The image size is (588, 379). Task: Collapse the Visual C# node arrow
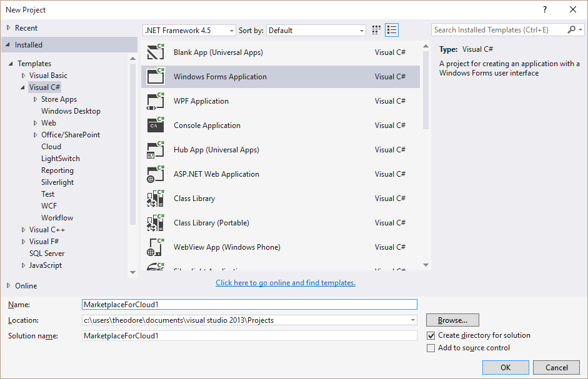click(x=23, y=87)
